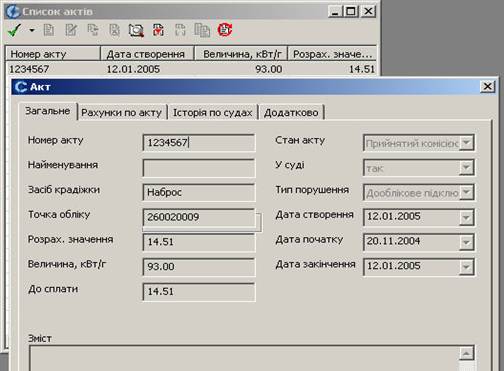Expand the У суді dropdown
The width and height of the screenshot is (504, 371).
pyautogui.click(x=466, y=168)
